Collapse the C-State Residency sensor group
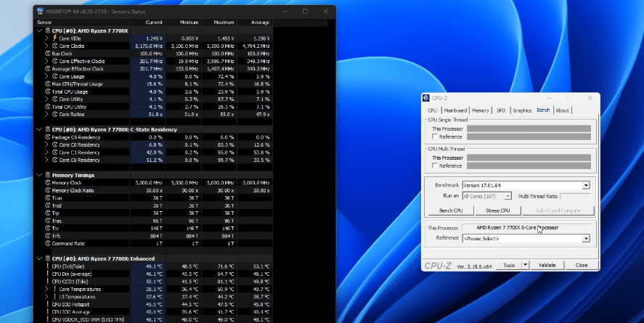 pyautogui.click(x=40, y=129)
